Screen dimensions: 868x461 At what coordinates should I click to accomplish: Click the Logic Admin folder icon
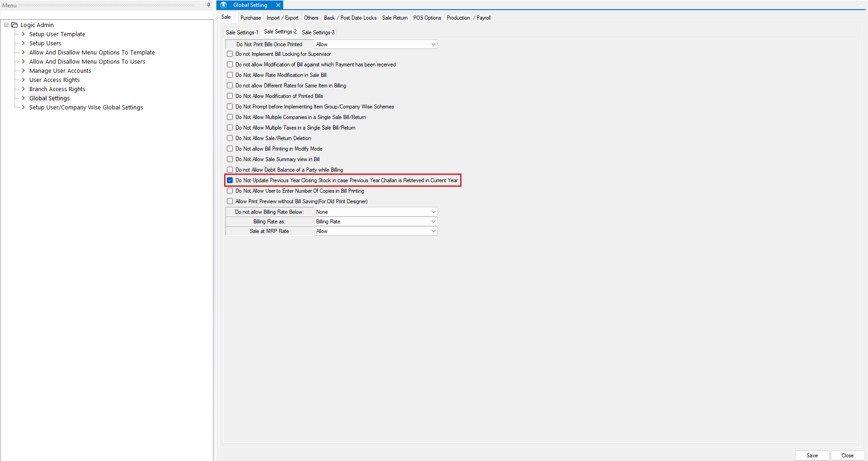click(x=15, y=25)
